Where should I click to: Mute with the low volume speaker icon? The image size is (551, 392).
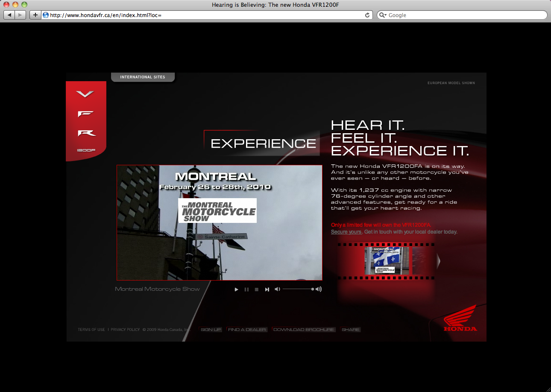pos(277,289)
